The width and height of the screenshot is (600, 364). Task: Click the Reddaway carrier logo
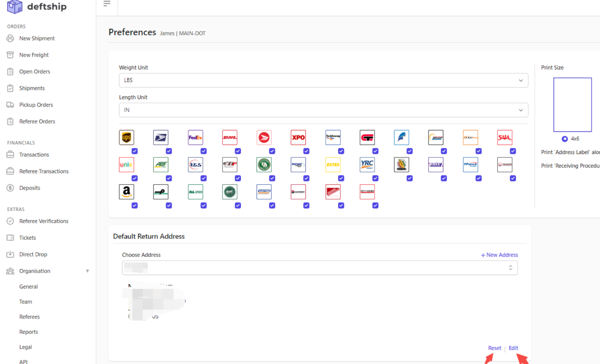(x=333, y=137)
